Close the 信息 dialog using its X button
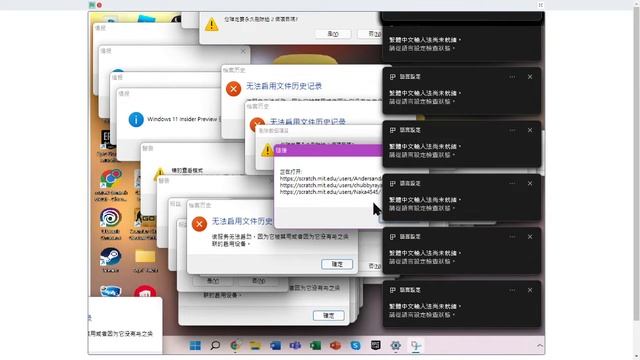 pos(243,51)
